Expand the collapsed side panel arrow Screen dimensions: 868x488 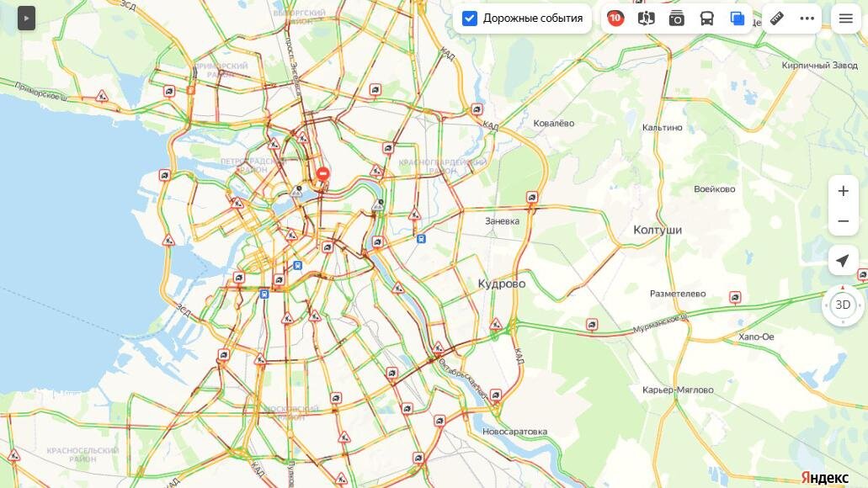click(x=26, y=19)
